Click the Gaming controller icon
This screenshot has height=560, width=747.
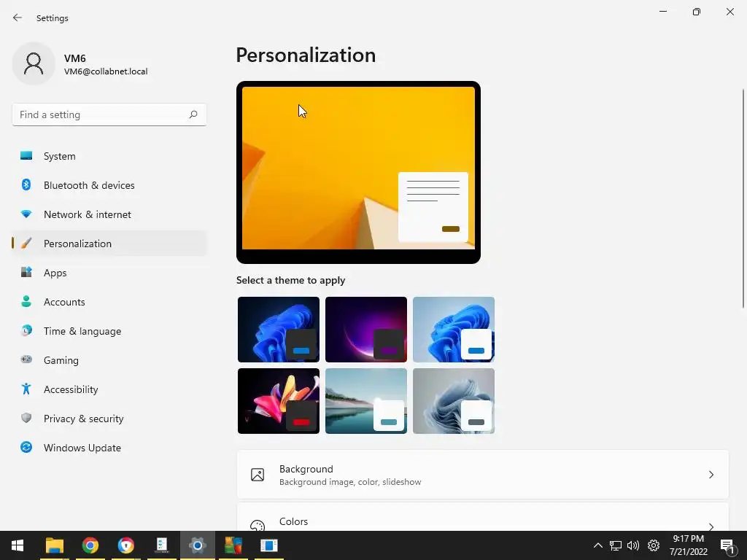pos(26,360)
